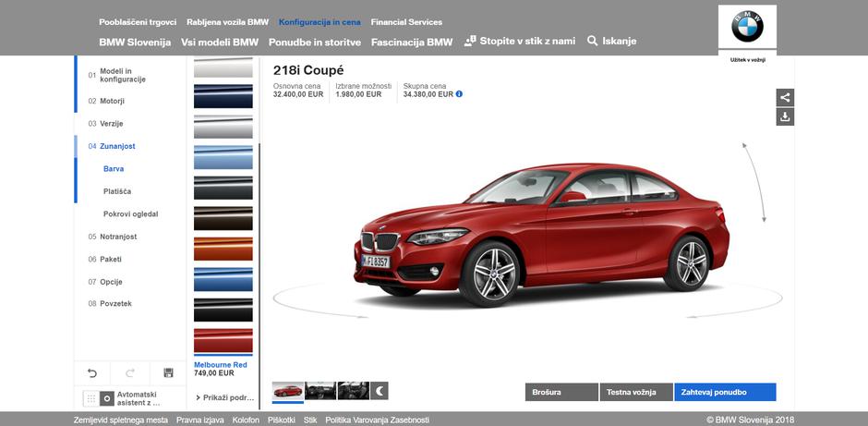Screen dimensions: 868x426
Task: Click the undo arrow icon
Action: [x=92, y=372]
